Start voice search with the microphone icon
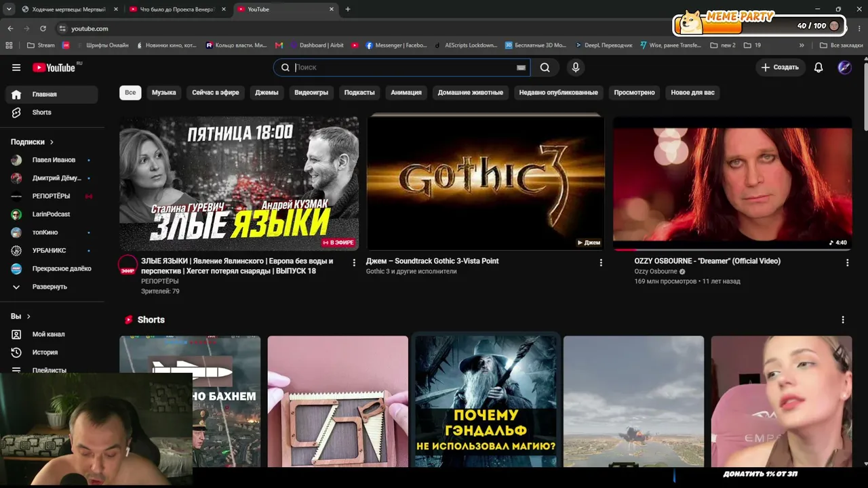Screen dimensions: 868x488 tap(576, 67)
